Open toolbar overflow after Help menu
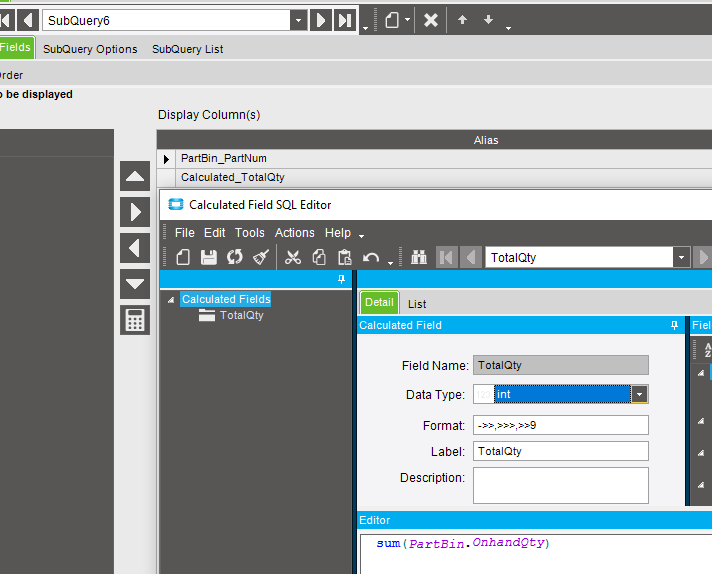712x574 pixels. [361, 236]
